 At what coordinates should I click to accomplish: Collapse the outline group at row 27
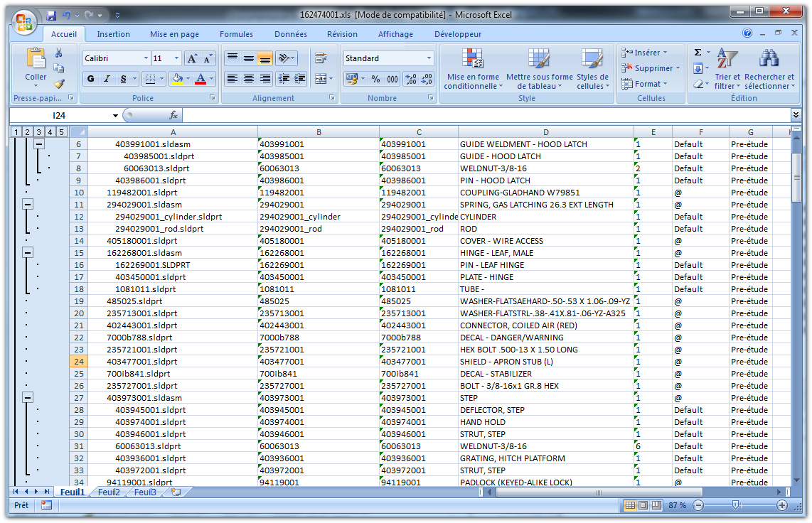pyautogui.click(x=28, y=398)
